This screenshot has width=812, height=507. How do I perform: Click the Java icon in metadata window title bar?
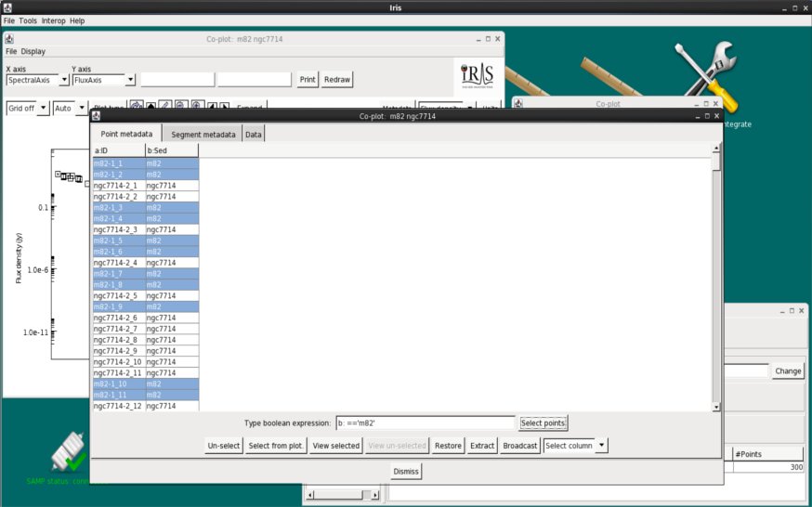[98, 116]
